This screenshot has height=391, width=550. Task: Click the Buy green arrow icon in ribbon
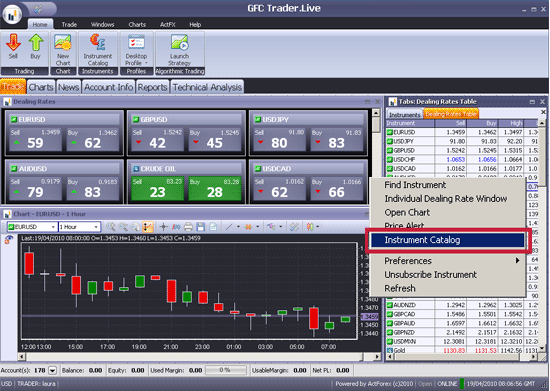pyautogui.click(x=36, y=43)
